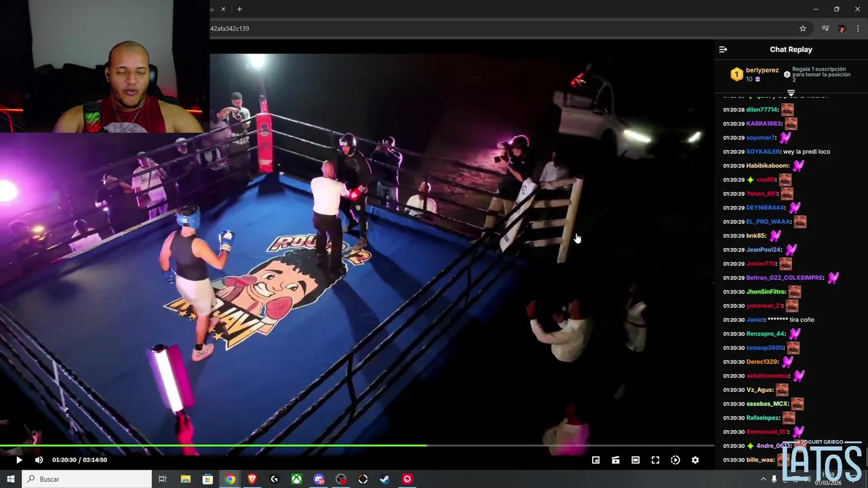Open the Xbox app from the taskbar

[x=296, y=479]
